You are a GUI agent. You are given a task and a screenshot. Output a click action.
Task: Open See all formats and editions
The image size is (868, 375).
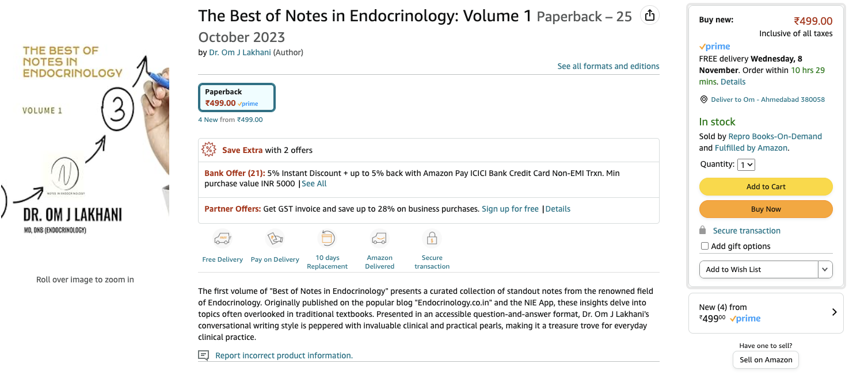pos(608,66)
